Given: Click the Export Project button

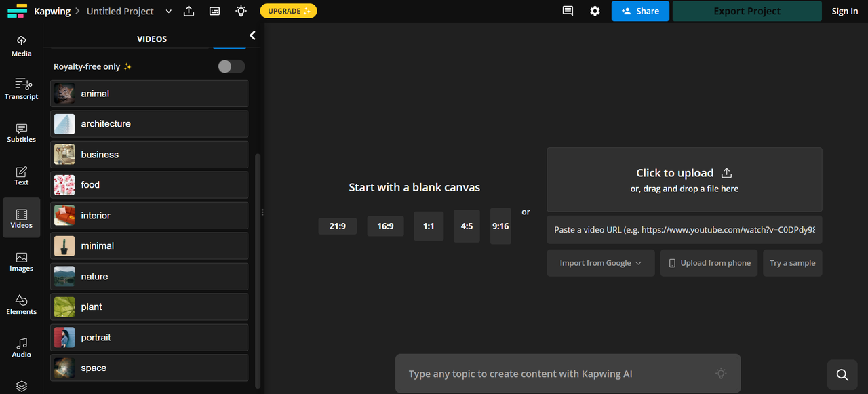Looking at the screenshot, I should (747, 11).
